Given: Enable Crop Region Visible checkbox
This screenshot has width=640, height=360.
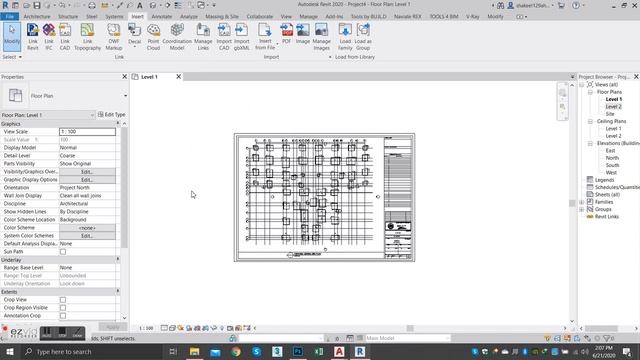Looking at the screenshot, I should (x=63, y=308).
